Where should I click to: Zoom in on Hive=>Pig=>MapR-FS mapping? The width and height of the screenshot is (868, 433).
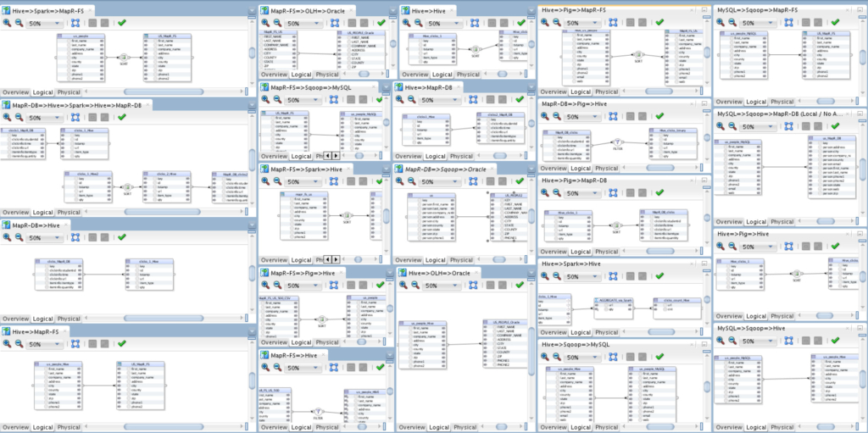point(544,22)
